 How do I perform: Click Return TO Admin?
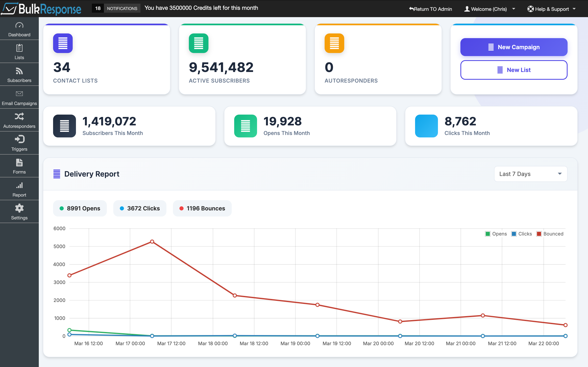pos(430,9)
